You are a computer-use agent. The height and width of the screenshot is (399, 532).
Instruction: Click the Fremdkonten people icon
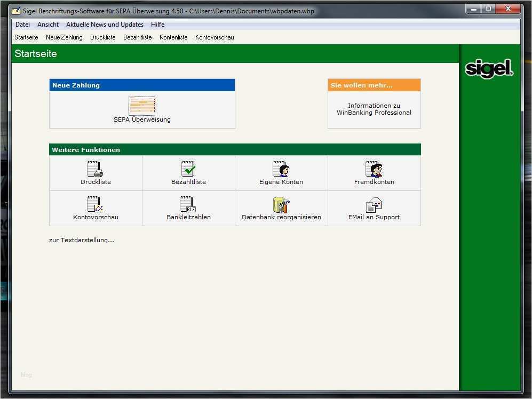[x=374, y=169]
